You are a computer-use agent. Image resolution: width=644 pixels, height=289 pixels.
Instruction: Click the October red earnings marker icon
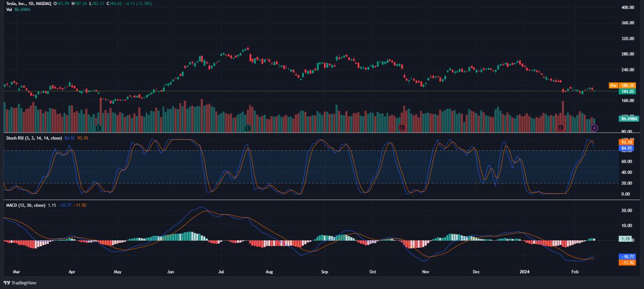(x=402, y=128)
